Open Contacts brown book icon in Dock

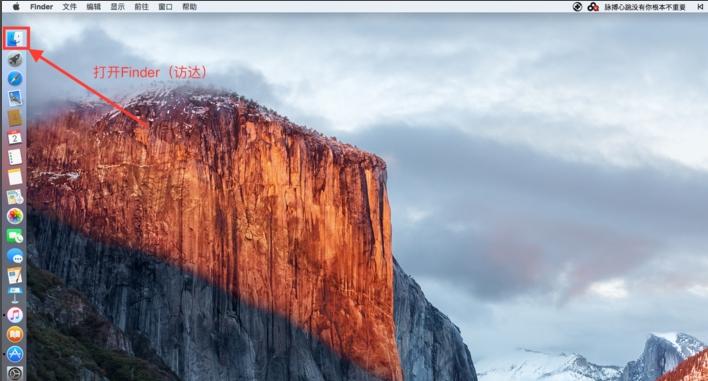click(15, 118)
